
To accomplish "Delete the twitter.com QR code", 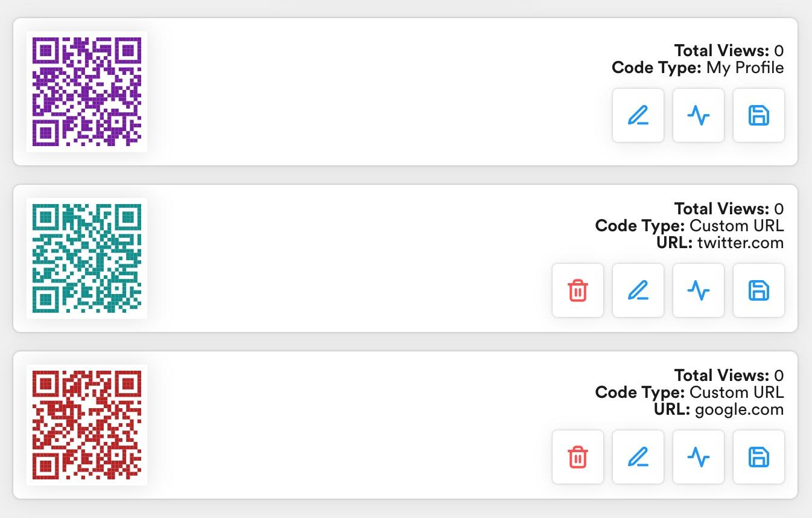I will coord(577,290).
